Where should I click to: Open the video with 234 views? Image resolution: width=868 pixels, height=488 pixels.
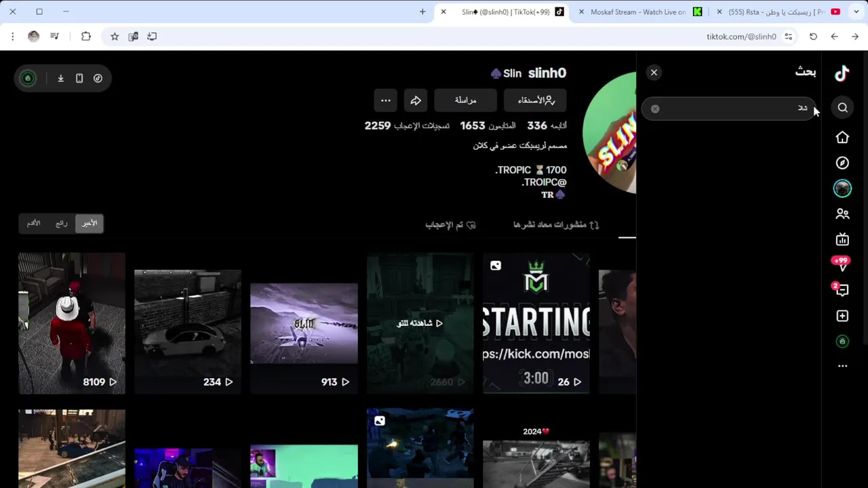tap(188, 323)
